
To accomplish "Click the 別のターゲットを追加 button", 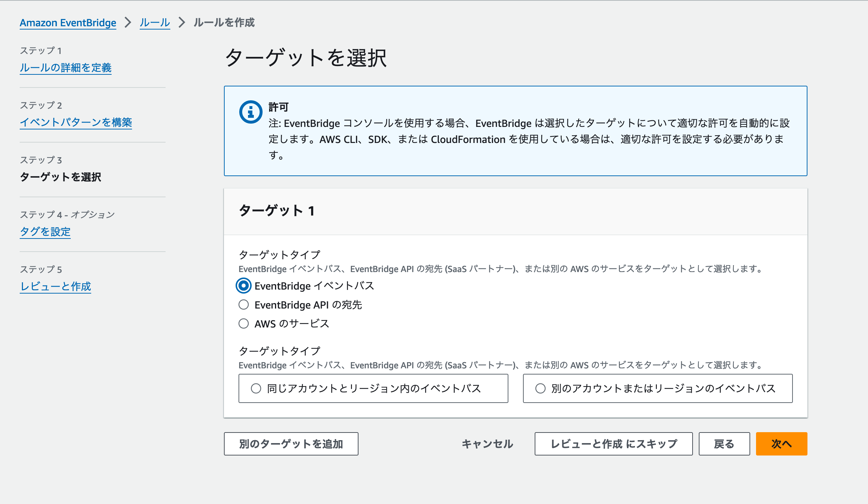I will [291, 444].
